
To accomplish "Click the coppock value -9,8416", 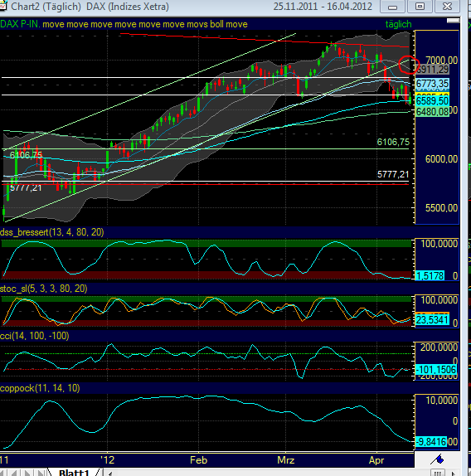I will point(431,441).
